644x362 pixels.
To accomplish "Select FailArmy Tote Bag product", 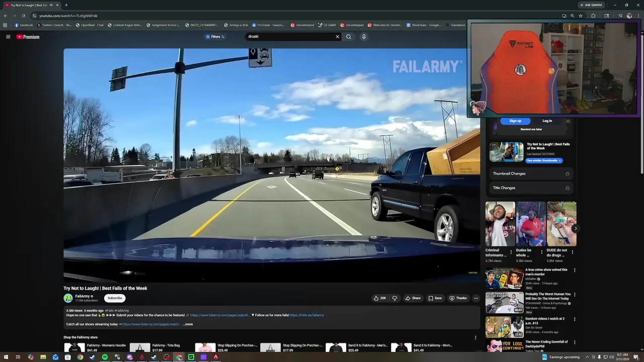I will tap(155, 347).
